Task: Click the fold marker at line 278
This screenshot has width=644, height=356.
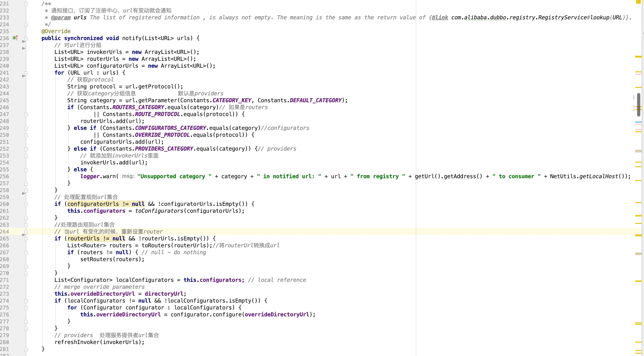Action: (x=26, y=329)
